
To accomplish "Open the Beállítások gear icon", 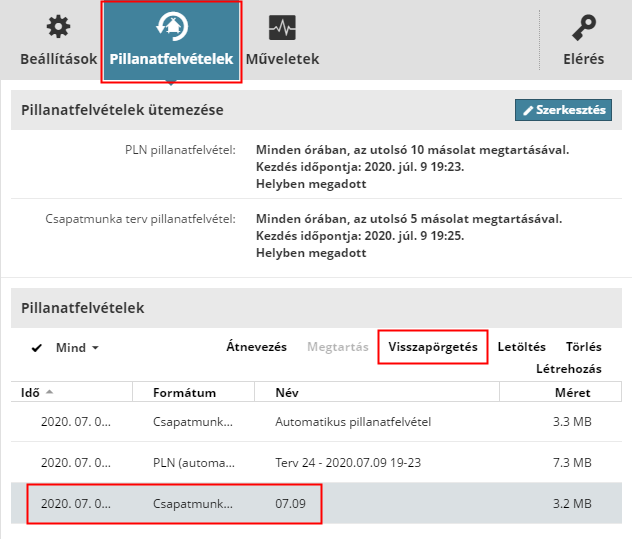I will point(59,28).
